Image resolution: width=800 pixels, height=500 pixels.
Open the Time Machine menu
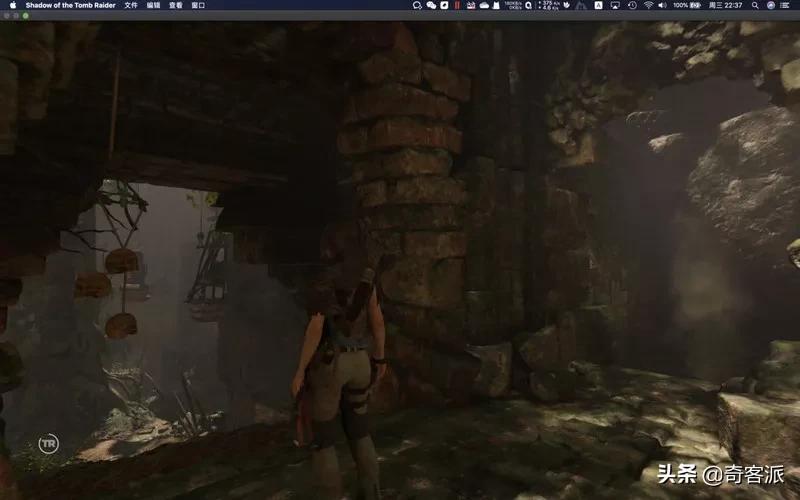[633, 5]
